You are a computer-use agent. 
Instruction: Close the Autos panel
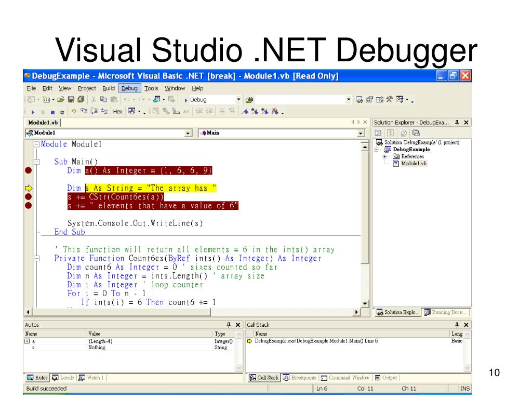pos(238,325)
